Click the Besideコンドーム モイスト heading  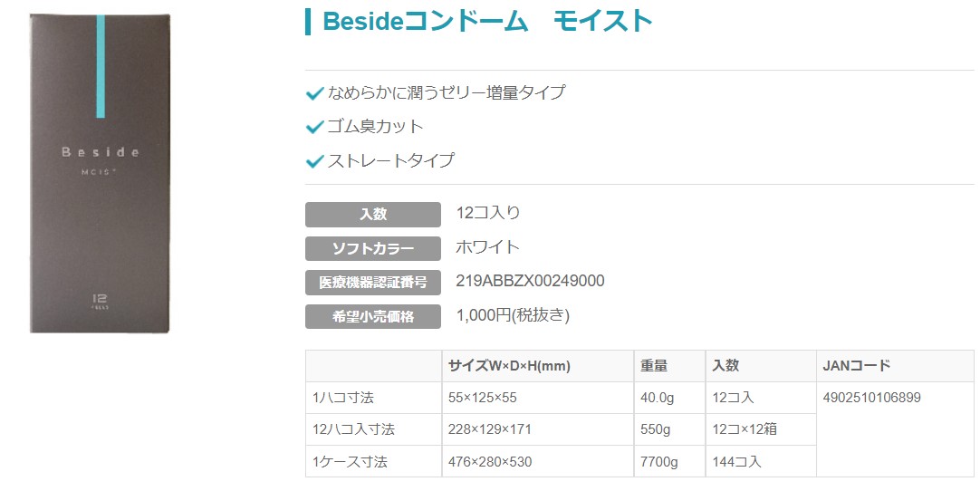[x=487, y=21]
